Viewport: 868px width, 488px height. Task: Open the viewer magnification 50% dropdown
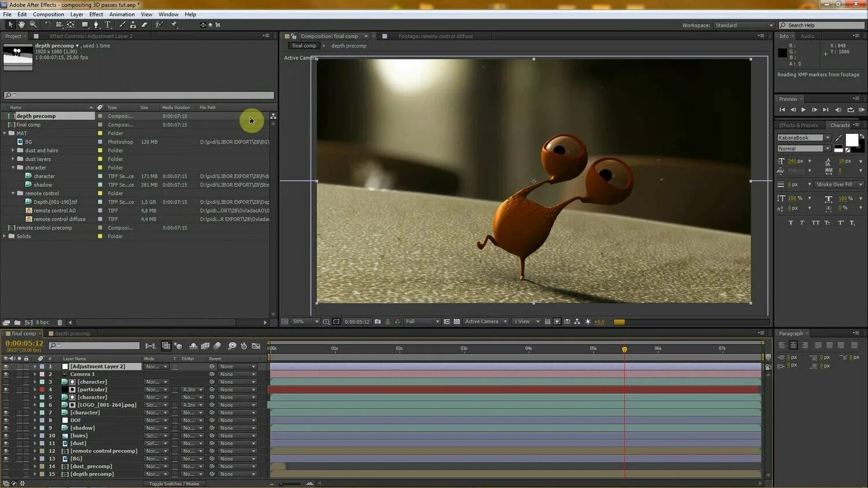point(306,321)
